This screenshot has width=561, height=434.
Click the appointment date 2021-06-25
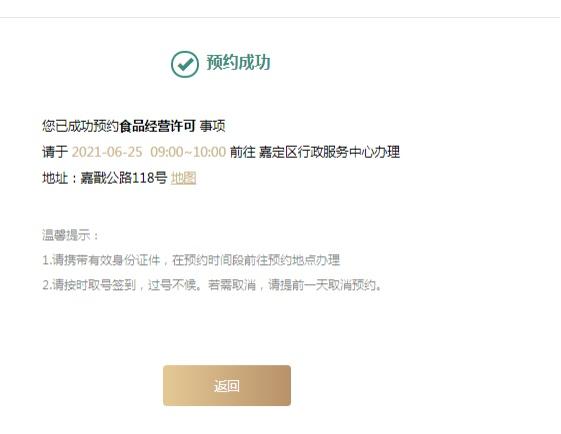click(x=107, y=152)
